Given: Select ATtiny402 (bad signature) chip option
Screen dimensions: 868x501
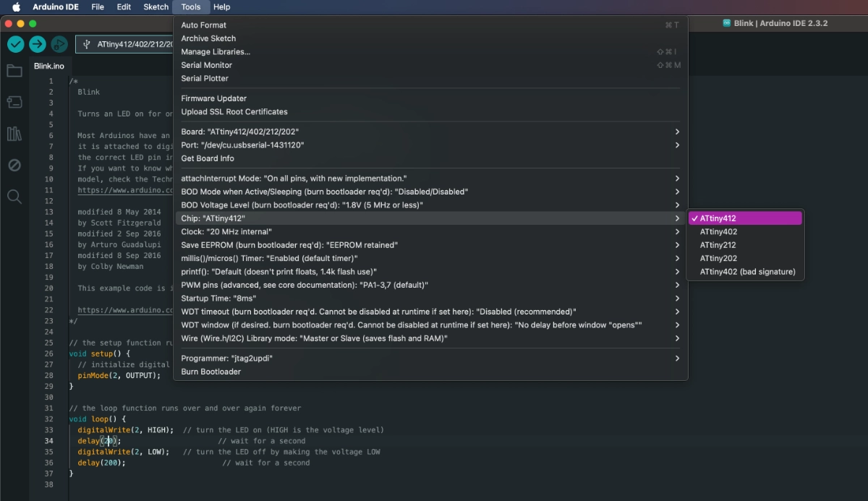Looking at the screenshot, I should click(746, 272).
